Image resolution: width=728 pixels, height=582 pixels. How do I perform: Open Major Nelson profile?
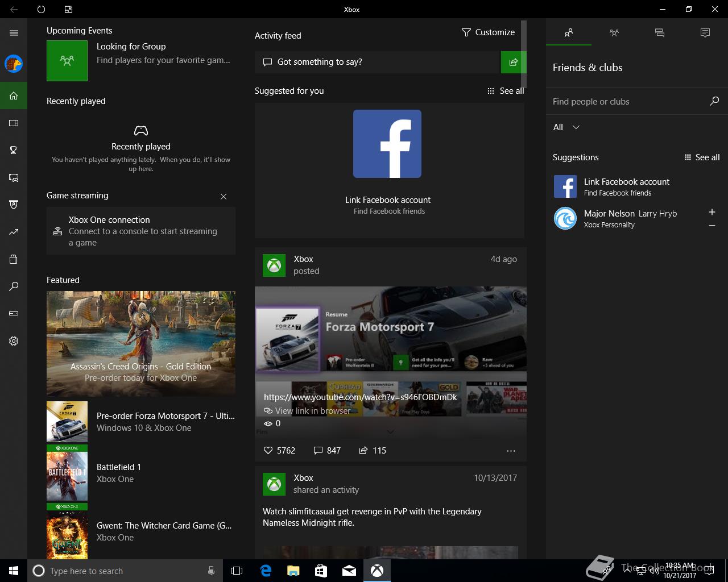(626, 219)
